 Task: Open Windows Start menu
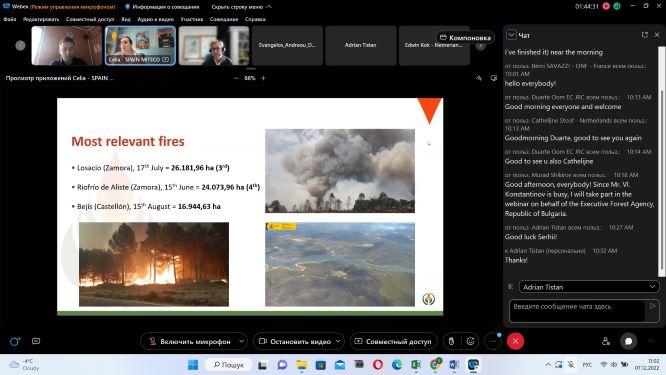[x=193, y=365]
